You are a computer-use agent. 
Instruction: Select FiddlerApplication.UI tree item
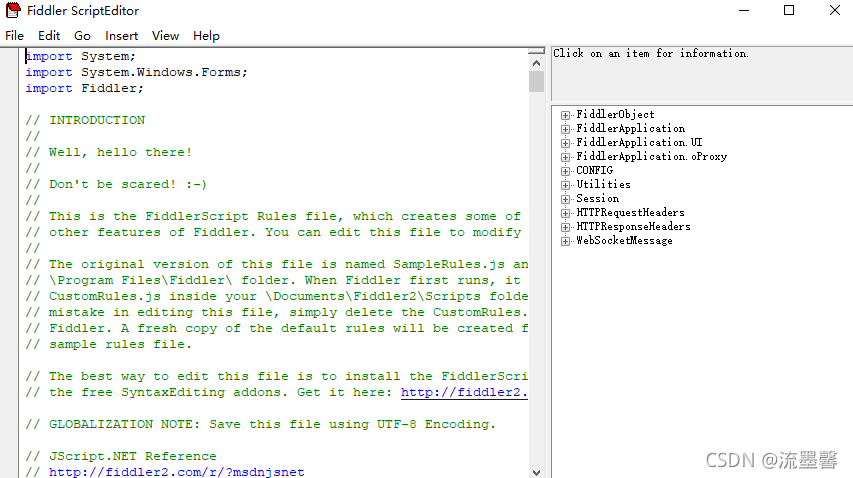click(x=639, y=143)
